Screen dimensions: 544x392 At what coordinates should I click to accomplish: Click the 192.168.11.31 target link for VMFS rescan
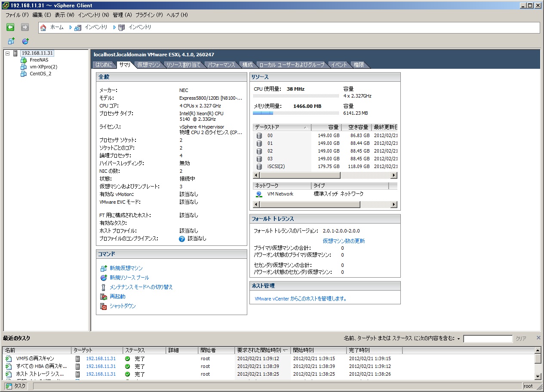pos(101,358)
